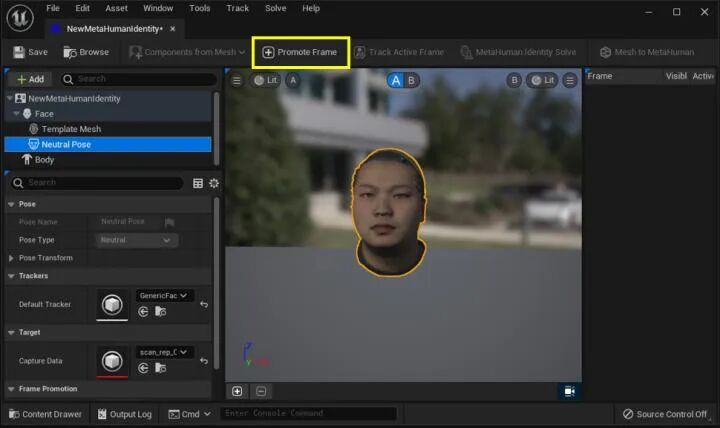Click Source Control Off status
720x428 pixels.
664,414
